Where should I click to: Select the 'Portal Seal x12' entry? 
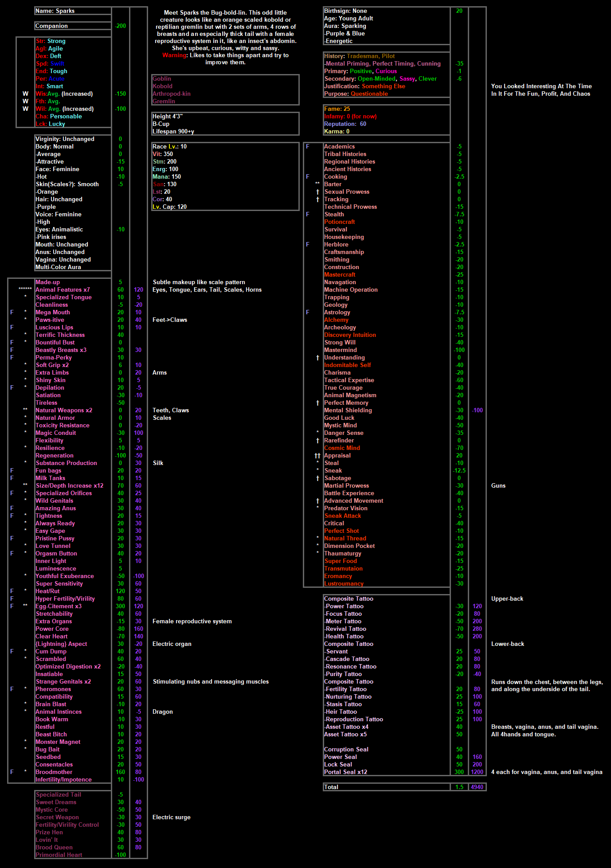tap(345, 772)
